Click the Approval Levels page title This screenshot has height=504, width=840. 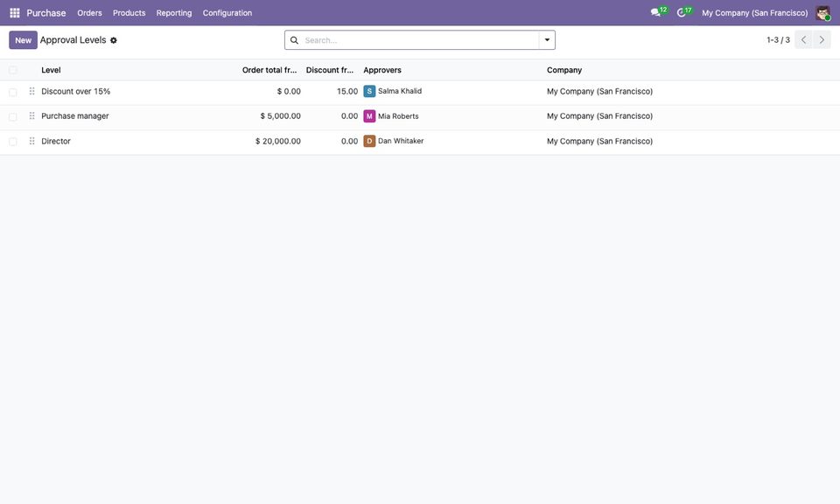73,40
